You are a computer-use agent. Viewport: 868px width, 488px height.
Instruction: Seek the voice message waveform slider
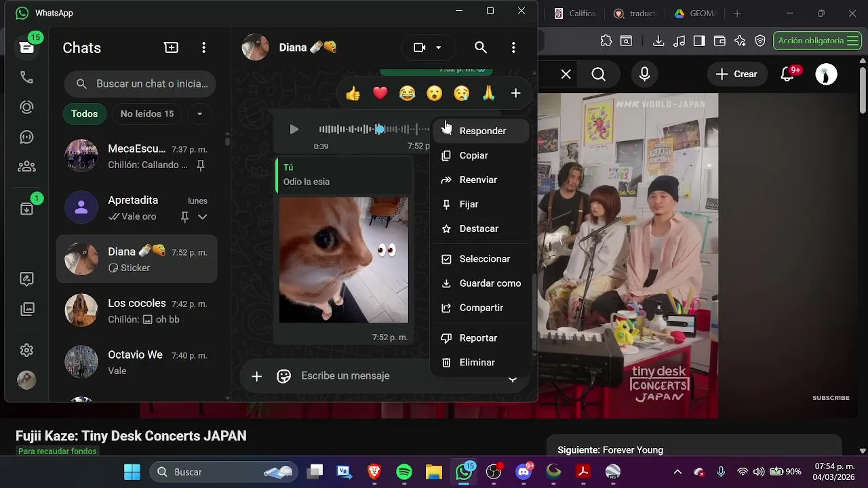pos(374,129)
